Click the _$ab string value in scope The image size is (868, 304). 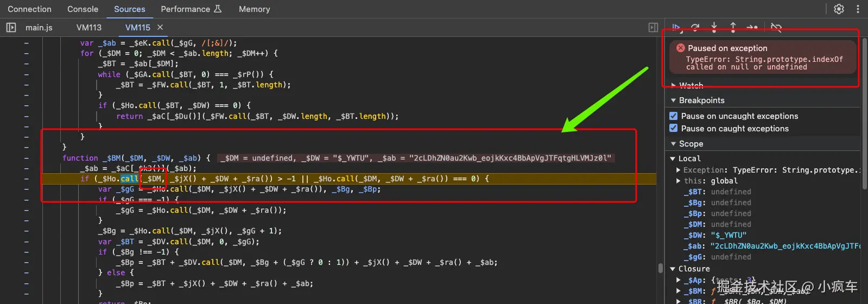tap(785, 246)
